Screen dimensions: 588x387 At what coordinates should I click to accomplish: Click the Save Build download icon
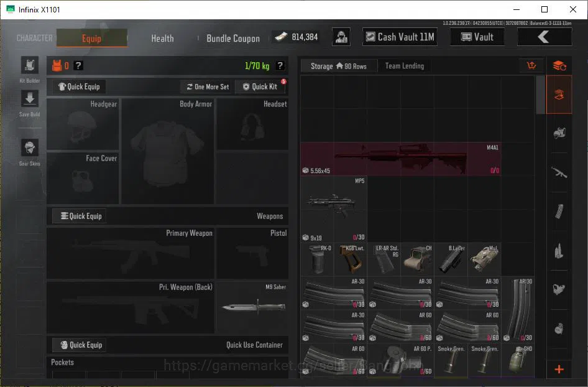coord(30,99)
